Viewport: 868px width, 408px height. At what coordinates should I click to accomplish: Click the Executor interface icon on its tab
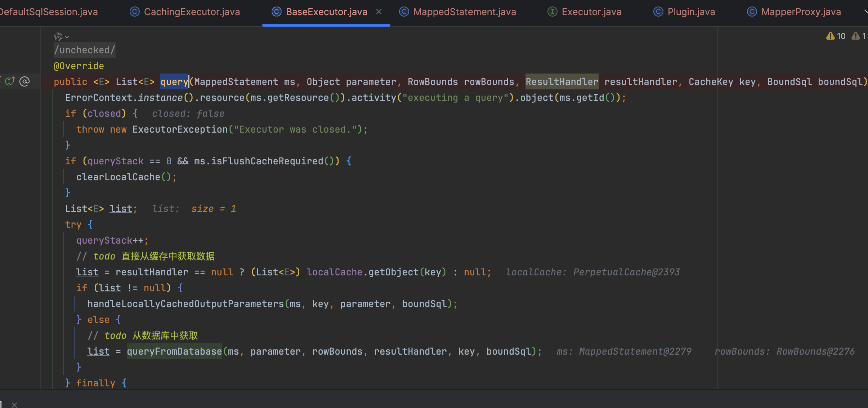[x=552, y=12]
